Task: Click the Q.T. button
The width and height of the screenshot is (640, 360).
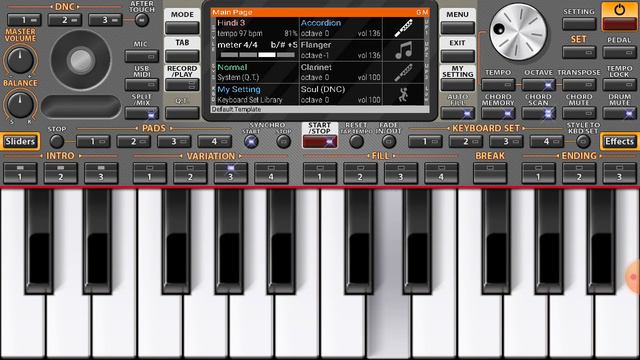Action: tap(182, 113)
